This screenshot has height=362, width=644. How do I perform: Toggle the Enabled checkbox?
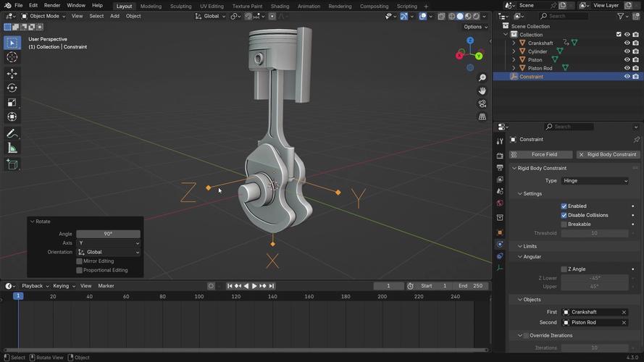pyautogui.click(x=564, y=206)
